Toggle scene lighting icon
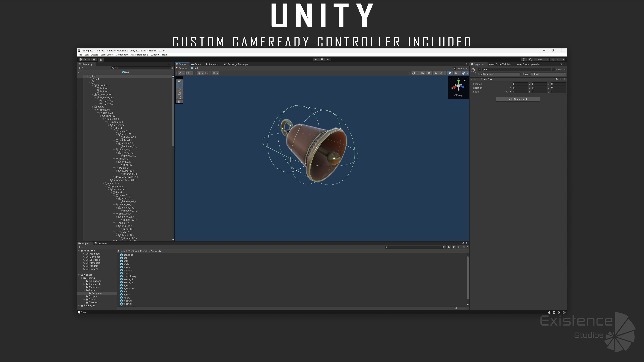The image size is (644, 362). (429, 73)
